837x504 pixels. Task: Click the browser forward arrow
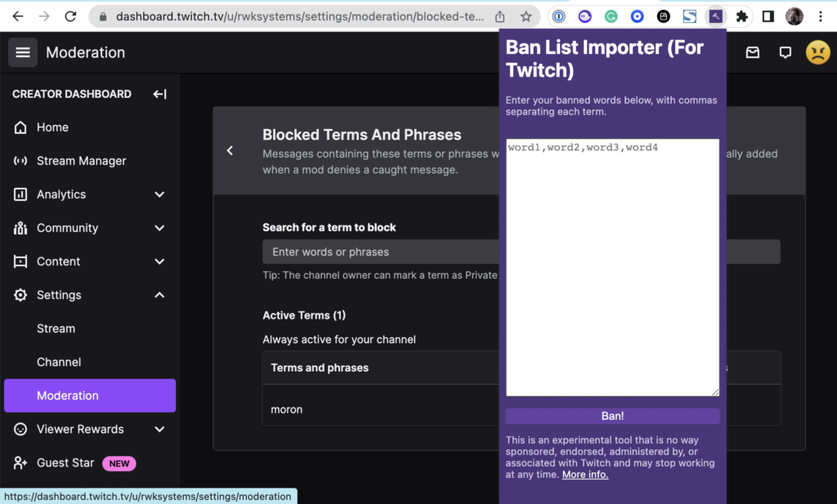(44, 16)
